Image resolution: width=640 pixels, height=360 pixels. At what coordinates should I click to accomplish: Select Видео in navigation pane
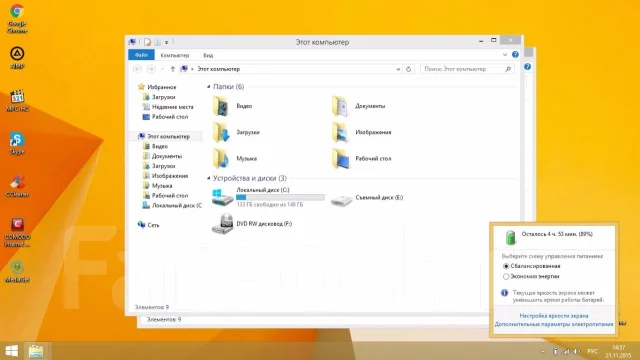coord(155,146)
